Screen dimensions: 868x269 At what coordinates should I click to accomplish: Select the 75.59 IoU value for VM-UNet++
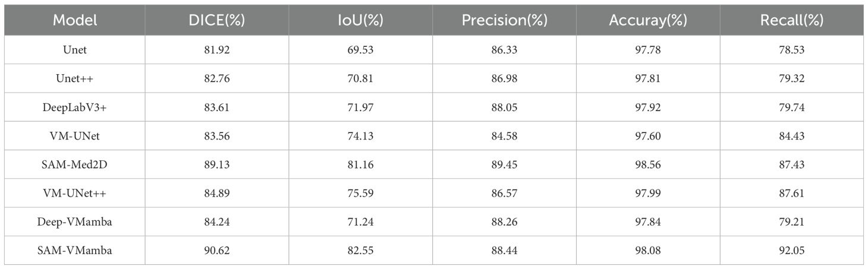pos(360,193)
